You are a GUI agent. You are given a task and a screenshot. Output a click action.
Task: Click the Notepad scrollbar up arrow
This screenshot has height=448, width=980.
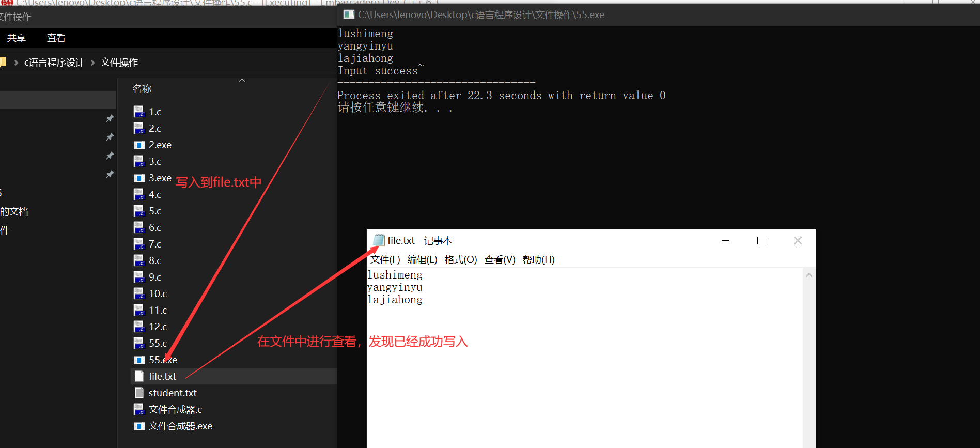point(809,275)
